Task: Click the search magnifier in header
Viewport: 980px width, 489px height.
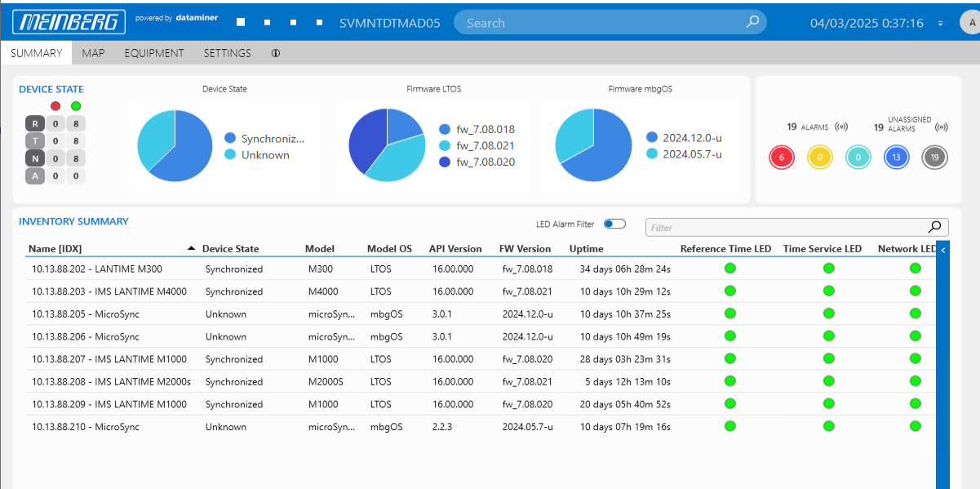Action: (x=752, y=22)
